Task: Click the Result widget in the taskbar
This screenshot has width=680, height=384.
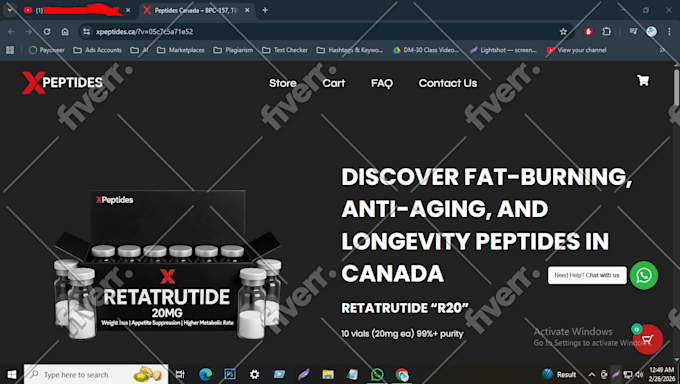Action: pyautogui.click(x=559, y=374)
